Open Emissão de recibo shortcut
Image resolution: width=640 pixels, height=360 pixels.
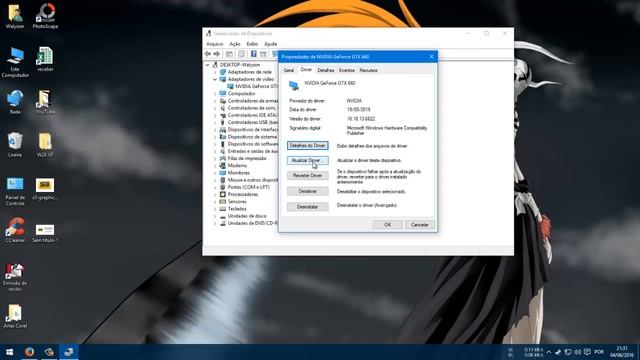pos(15,277)
